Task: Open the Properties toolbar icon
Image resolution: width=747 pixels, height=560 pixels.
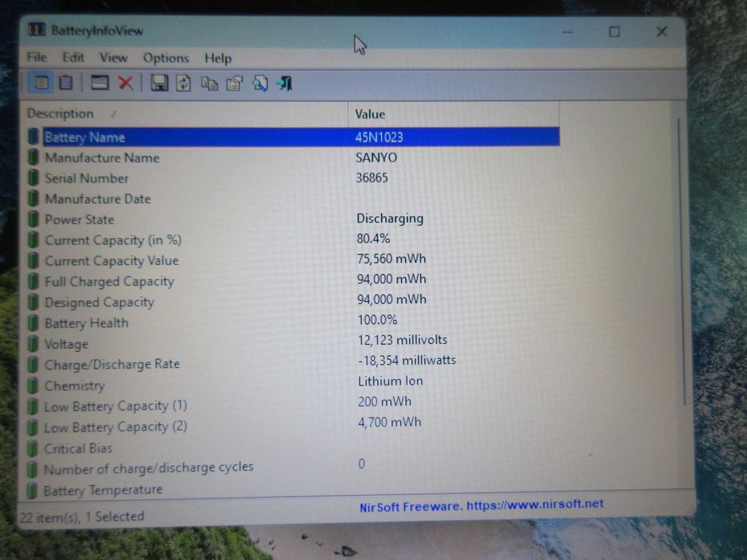Action: pos(235,84)
